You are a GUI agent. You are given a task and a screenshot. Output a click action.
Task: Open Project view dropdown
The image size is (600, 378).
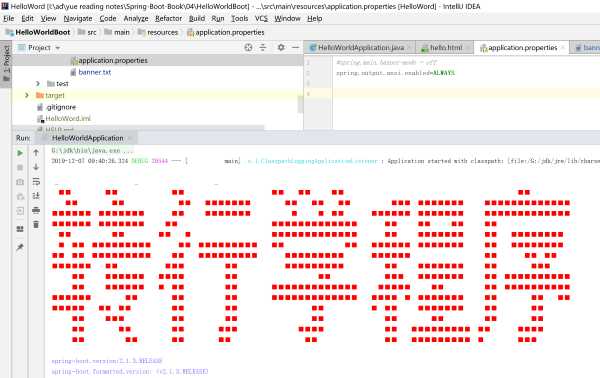point(58,48)
